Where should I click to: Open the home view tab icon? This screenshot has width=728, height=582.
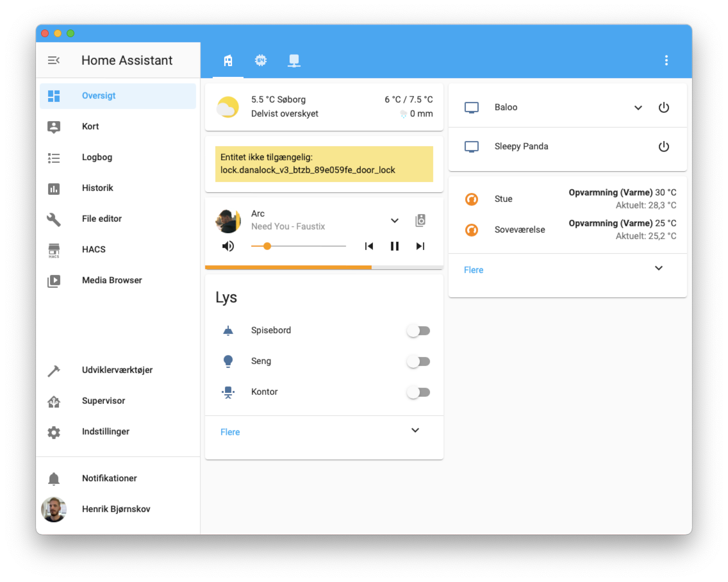coord(228,60)
